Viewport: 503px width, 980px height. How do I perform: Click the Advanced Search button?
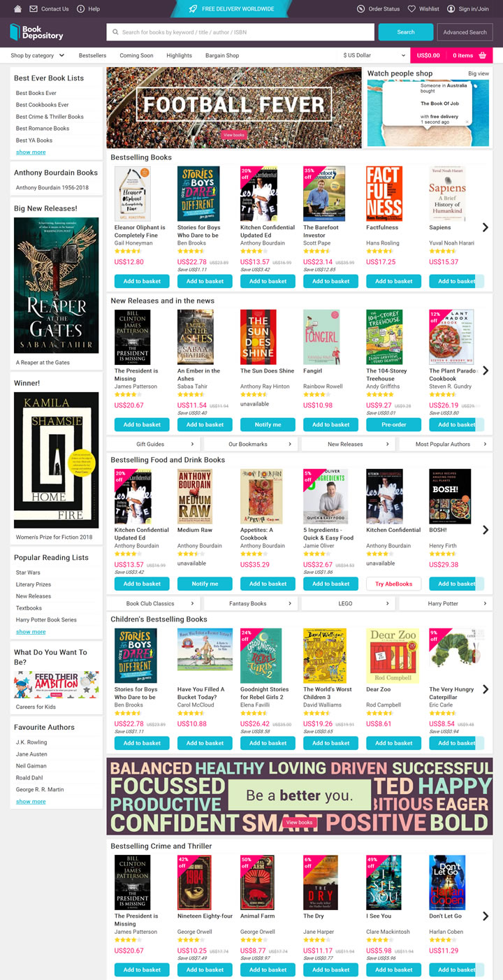[x=465, y=32]
